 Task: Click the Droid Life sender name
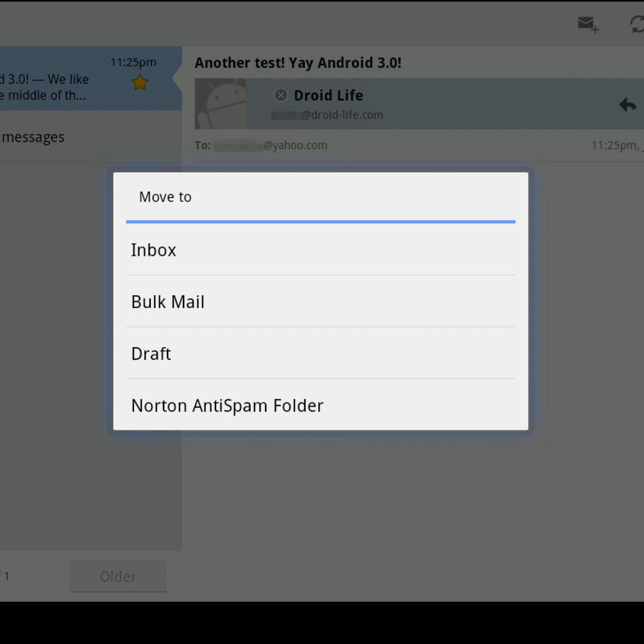tap(328, 96)
